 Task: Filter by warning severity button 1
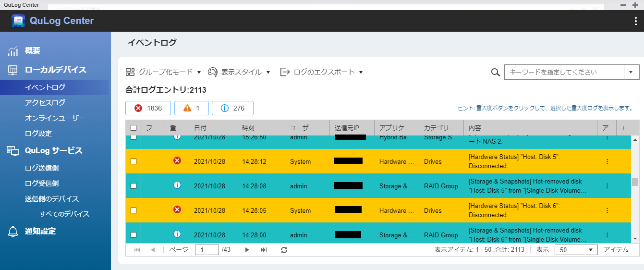tap(191, 108)
